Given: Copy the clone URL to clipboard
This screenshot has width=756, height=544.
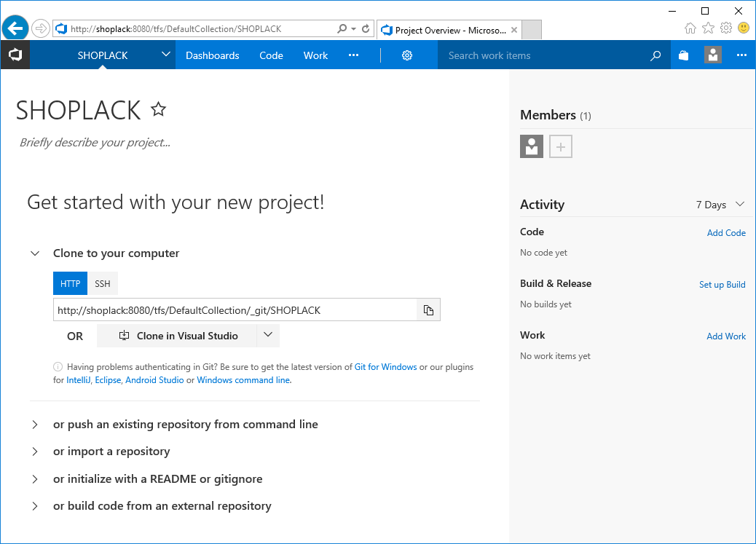Looking at the screenshot, I should tap(428, 310).
